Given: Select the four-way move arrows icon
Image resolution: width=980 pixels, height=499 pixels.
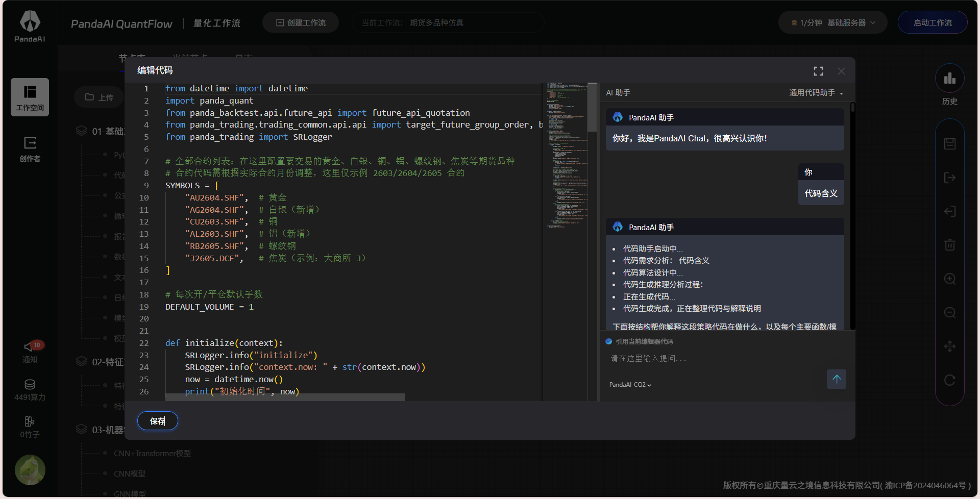Looking at the screenshot, I should [950, 346].
